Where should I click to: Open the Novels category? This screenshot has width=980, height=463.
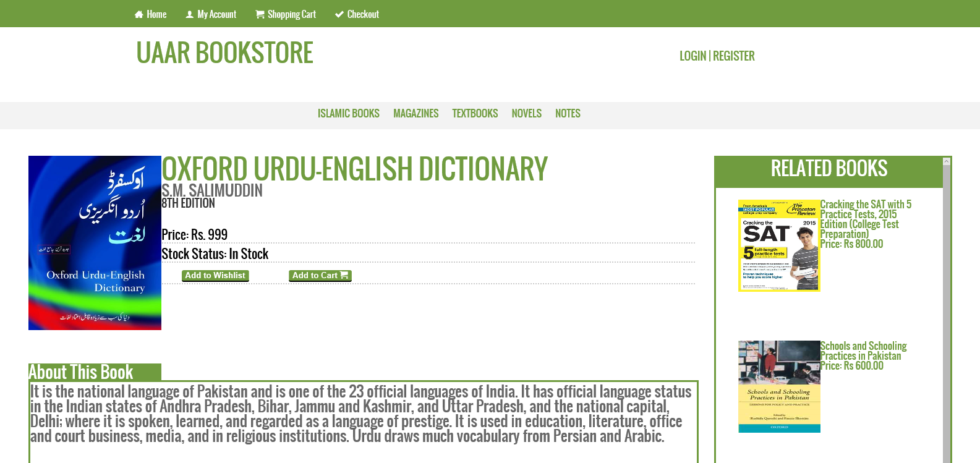pyautogui.click(x=527, y=114)
